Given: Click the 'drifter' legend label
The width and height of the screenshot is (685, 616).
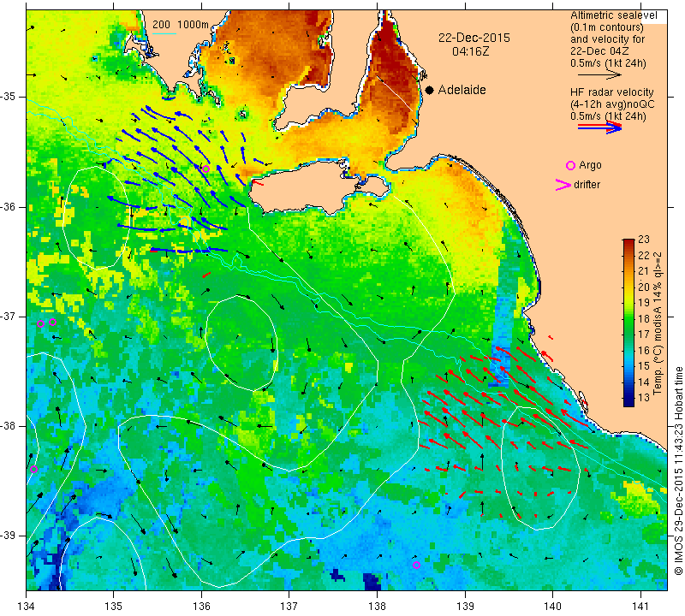Looking at the screenshot, I should pyautogui.click(x=587, y=185).
